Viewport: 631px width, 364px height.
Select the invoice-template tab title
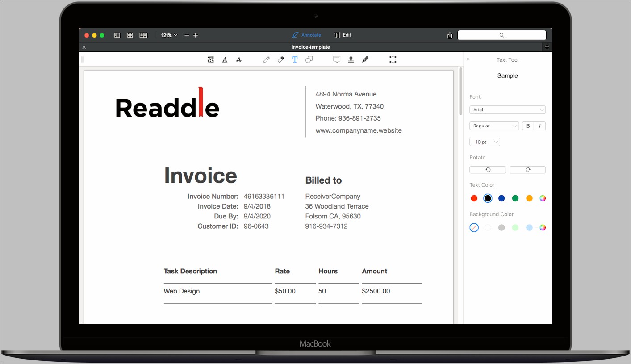[x=310, y=47]
